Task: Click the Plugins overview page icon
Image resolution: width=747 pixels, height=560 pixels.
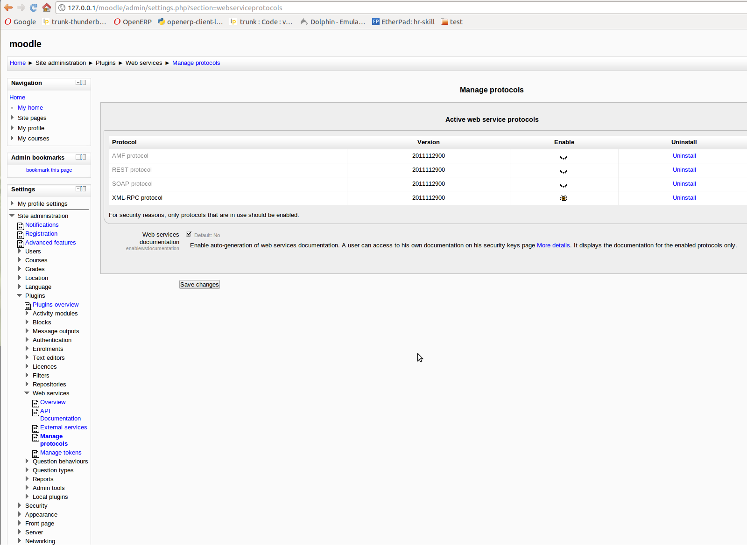Action: coord(28,306)
